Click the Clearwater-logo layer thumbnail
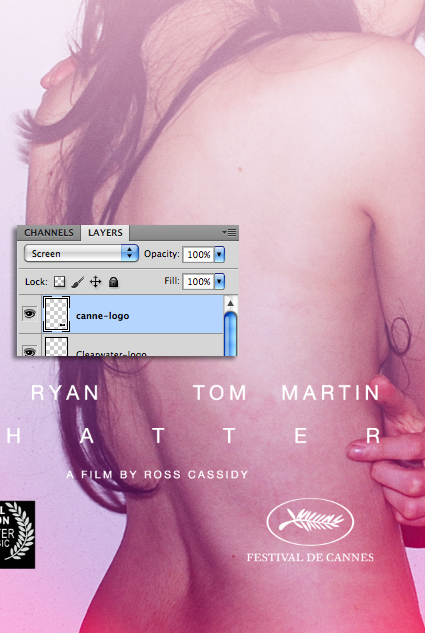Image resolution: width=425 pixels, height=633 pixels. (x=56, y=346)
